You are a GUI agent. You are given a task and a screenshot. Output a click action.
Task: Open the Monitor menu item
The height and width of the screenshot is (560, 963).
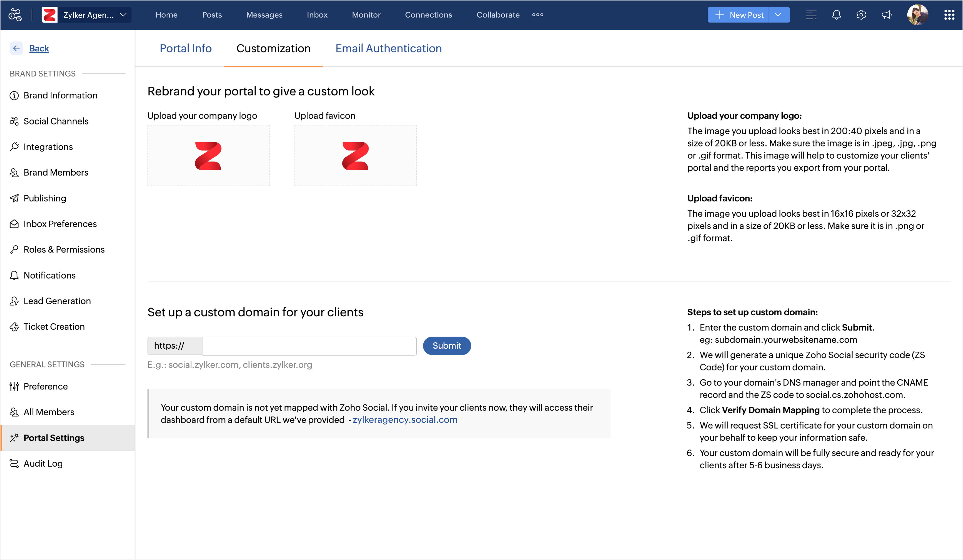point(366,15)
